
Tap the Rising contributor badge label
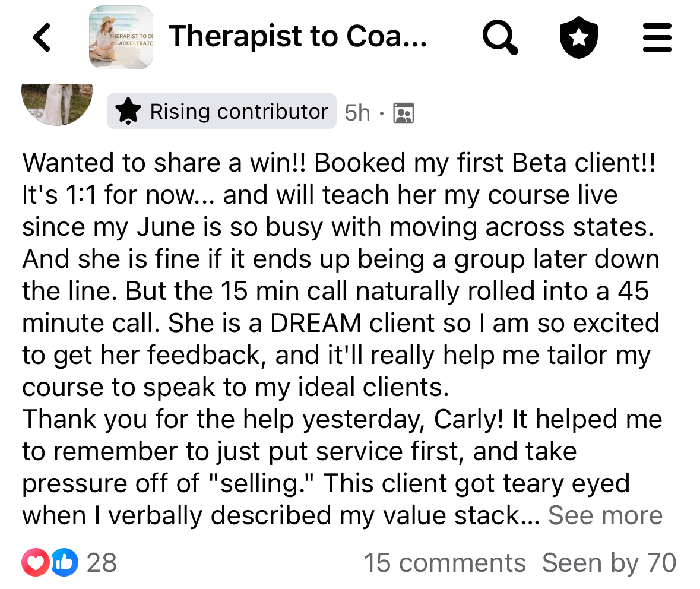click(239, 112)
